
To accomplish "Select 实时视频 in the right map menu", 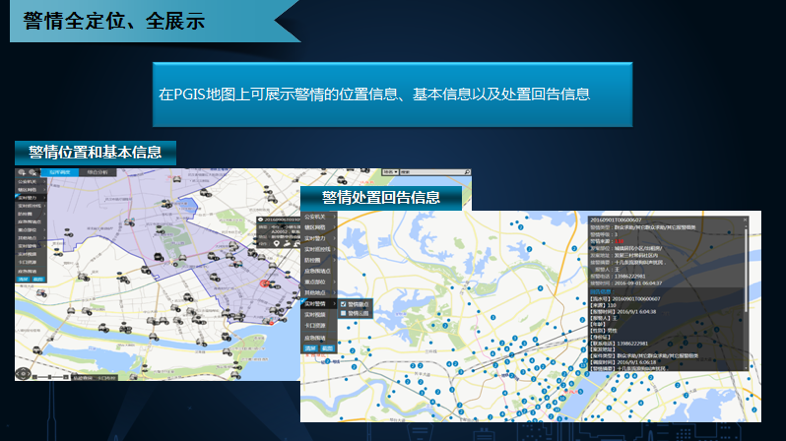I will [316, 314].
